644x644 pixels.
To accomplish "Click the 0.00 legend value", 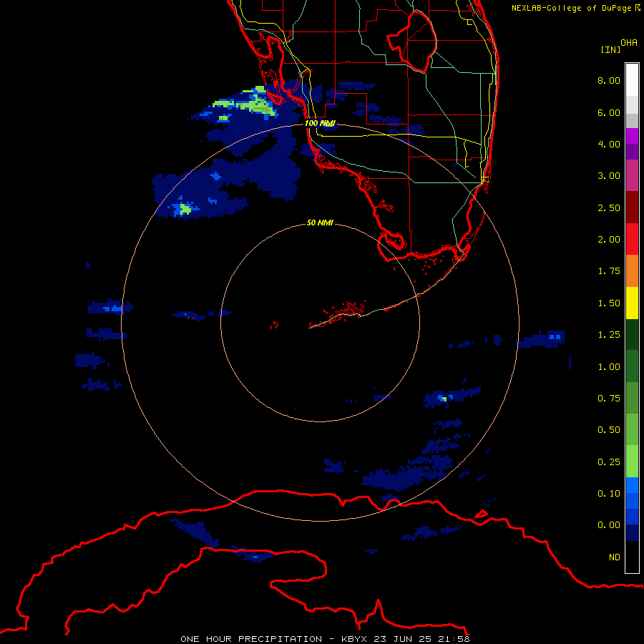I will (x=609, y=525).
